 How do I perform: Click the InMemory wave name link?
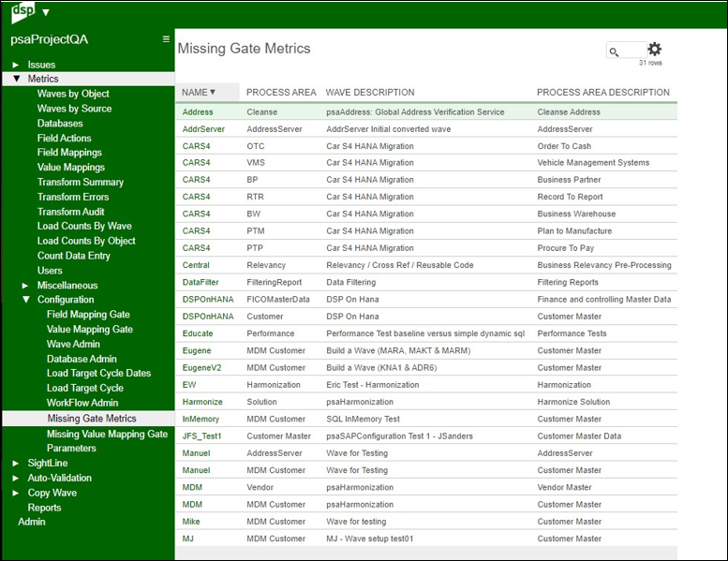(201, 420)
